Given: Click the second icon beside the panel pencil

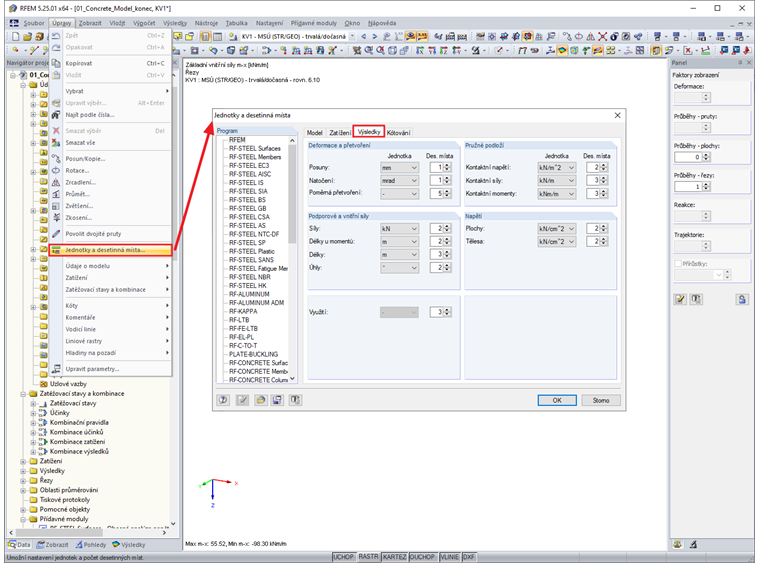Looking at the screenshot, I should coord(696,299).
